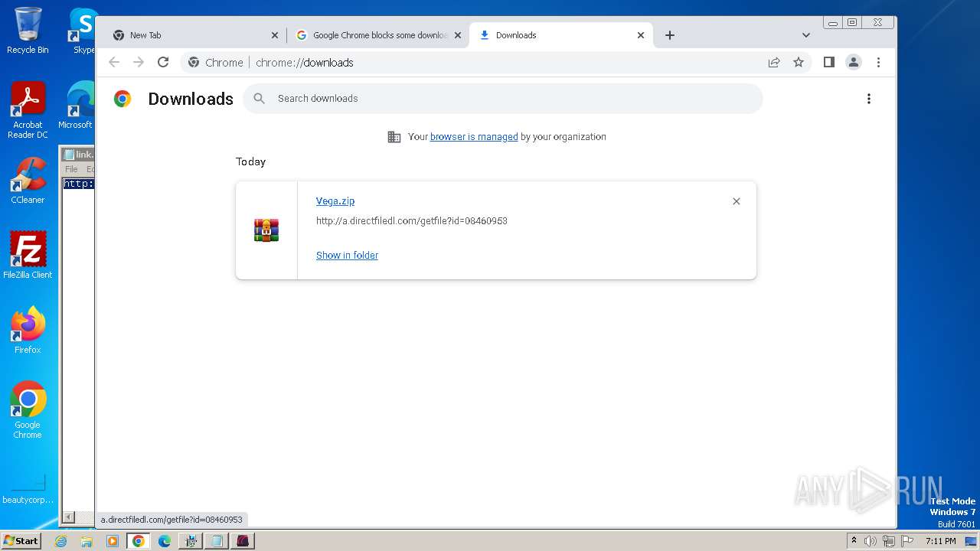
Task: Expand the tab search dropdown arrow
Action: coord(805,35)
